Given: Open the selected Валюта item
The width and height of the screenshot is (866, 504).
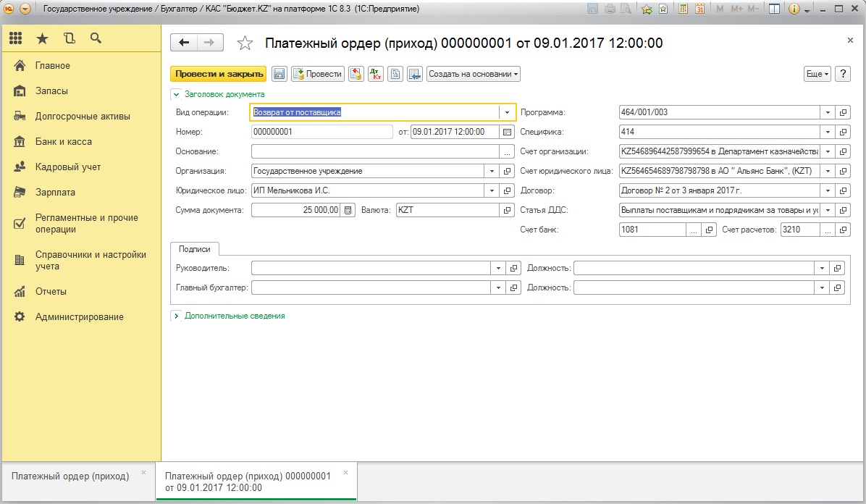Looking at the screenshot, I should 507,210.
